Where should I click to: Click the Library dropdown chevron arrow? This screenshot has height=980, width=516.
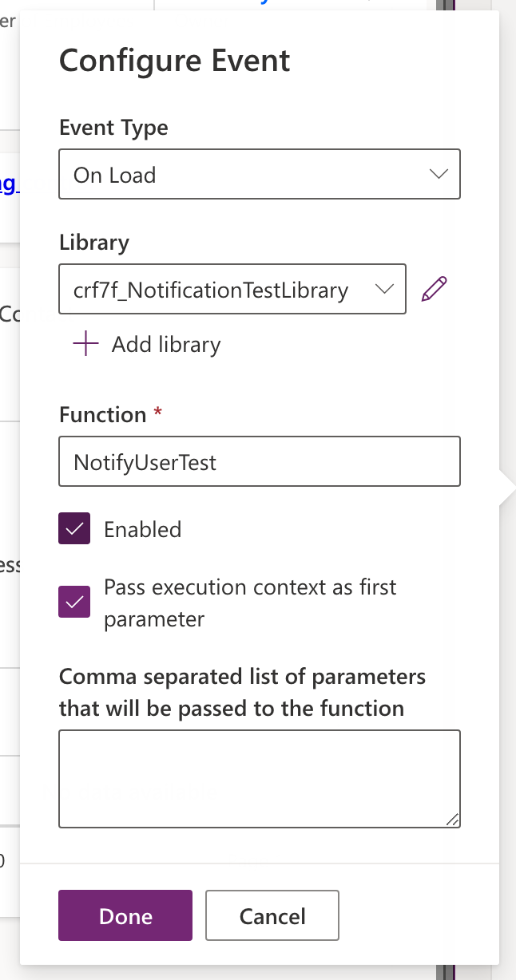click(384, 289)
